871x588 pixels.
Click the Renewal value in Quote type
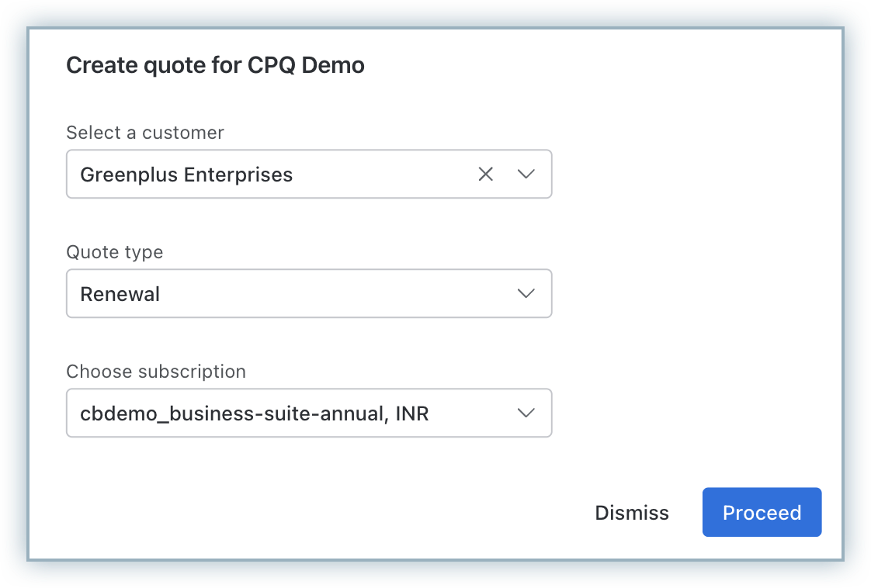point(120,294)
